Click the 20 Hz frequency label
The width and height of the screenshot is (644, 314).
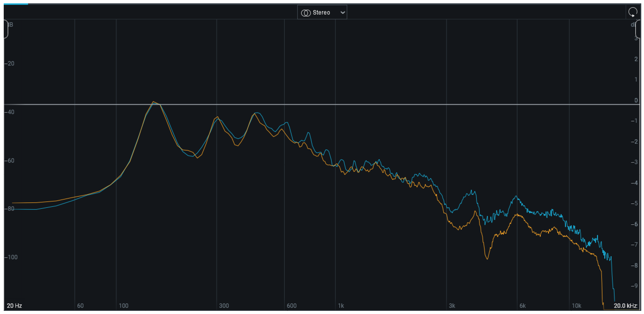(x=14, y=306)
